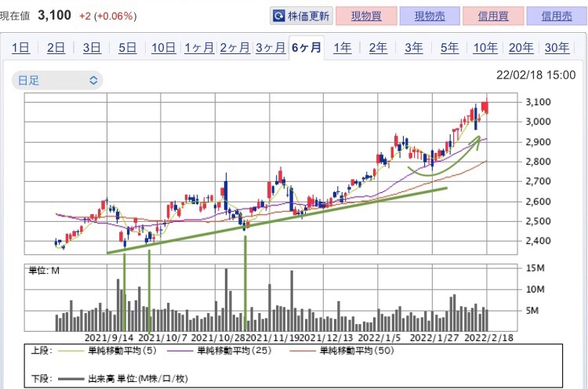The image size is (588, 389).
Task: Click the 上段 legend label
Action: (x=42, y=351)
